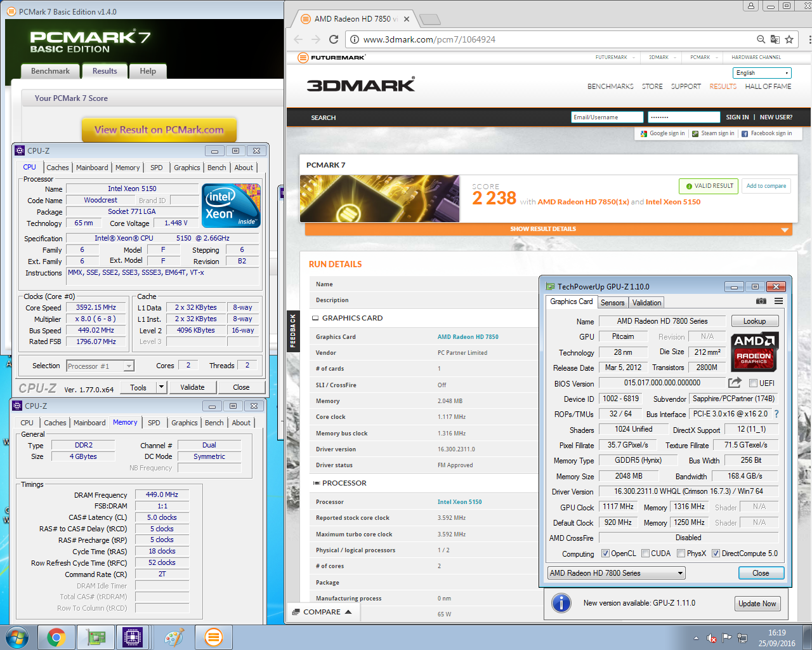Click the blue info icon in GPU-Z update notice
The height and width of the screenshot is (650, 812).
coord(561,603)
